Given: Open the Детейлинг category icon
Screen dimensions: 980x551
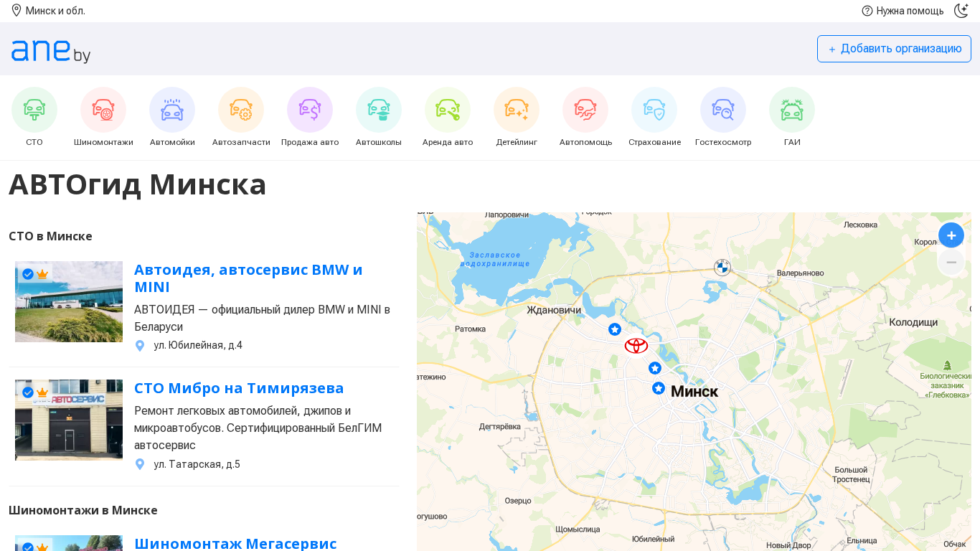Looking at the screenshot, I should [517, 110].
